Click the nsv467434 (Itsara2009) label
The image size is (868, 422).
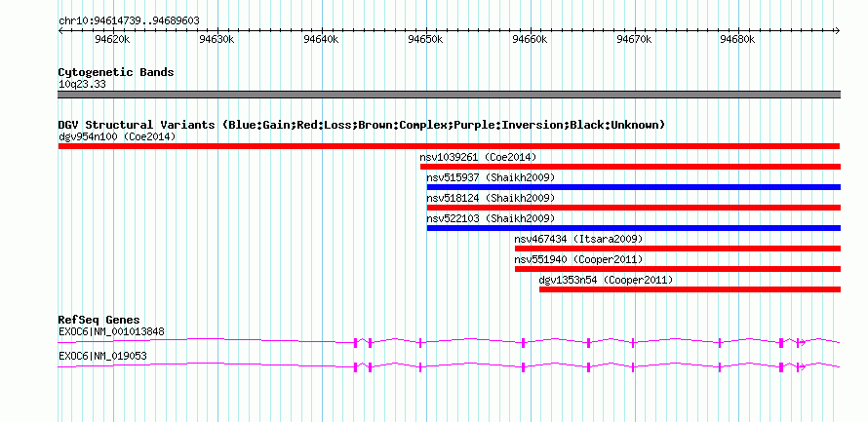click(x=579, y=239)
